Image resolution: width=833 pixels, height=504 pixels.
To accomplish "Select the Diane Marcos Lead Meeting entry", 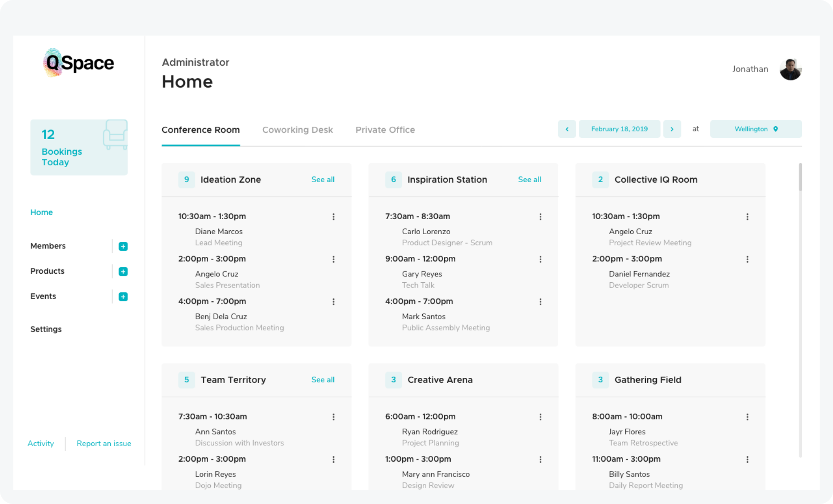I will [219, 237].
